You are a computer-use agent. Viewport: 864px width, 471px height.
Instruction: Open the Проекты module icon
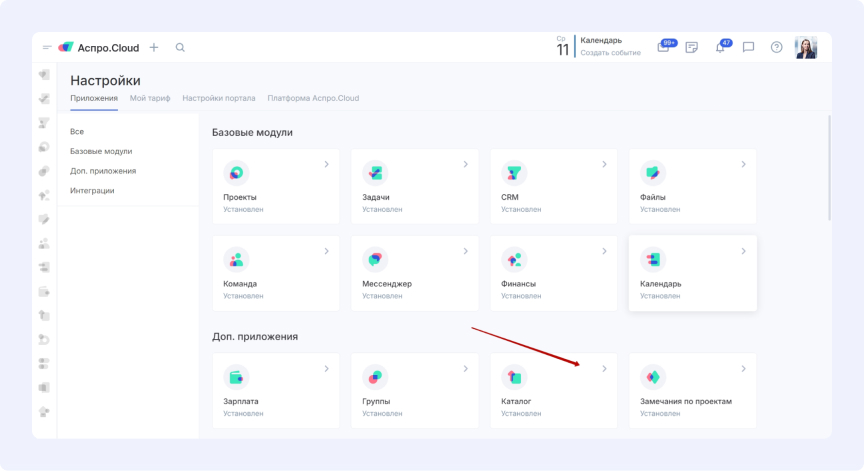[236, 173]
